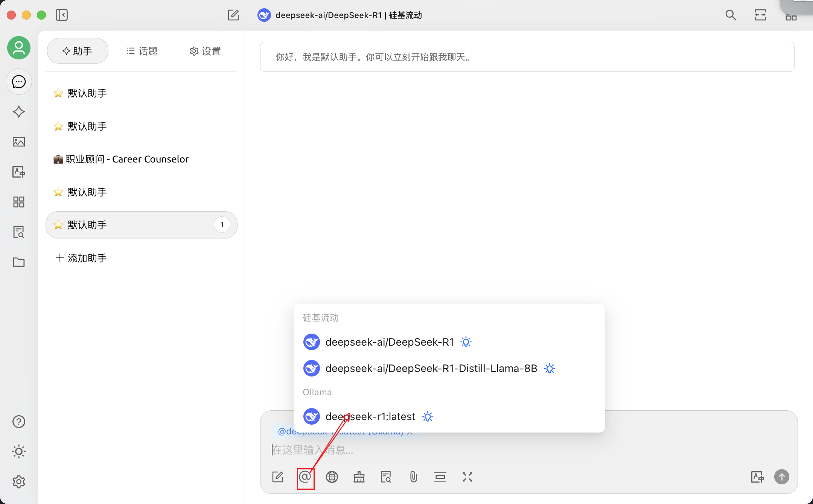Open the translate page in left sidebar
The height and width of the screenshot is (504, 813).
19,172
